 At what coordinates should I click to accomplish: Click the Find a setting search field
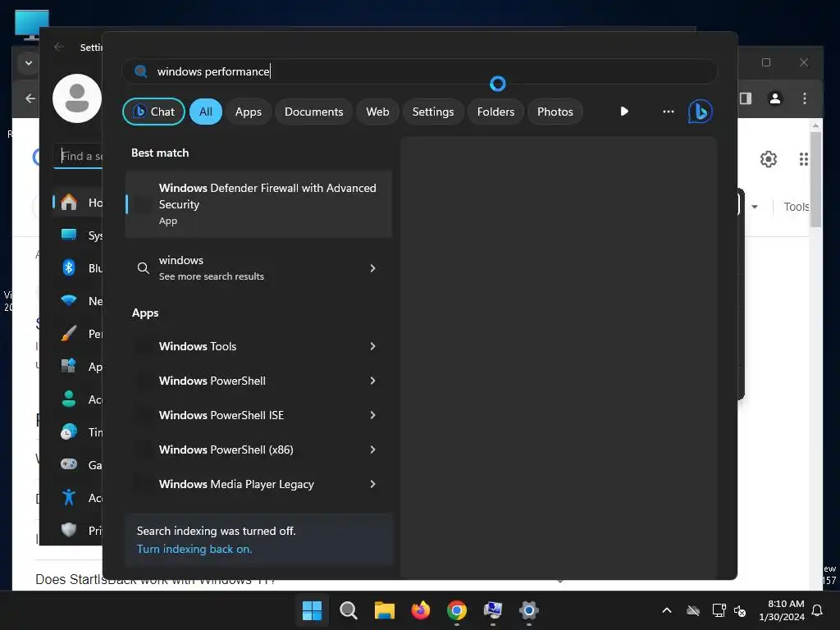coord(78,156)
